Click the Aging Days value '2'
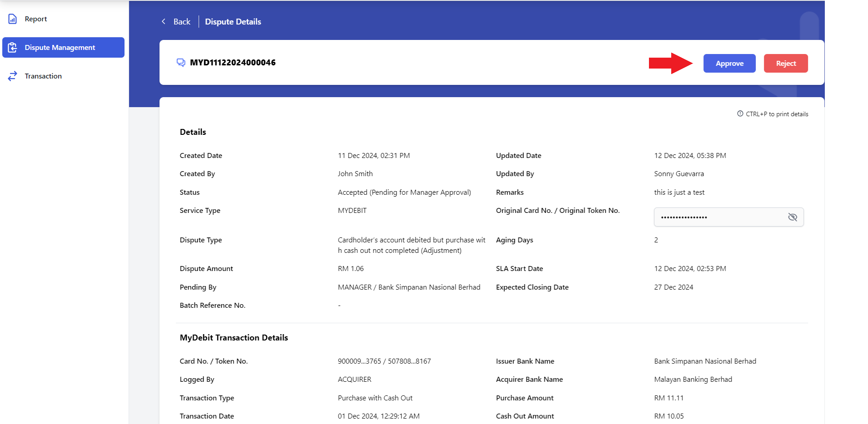 [656, 240]
